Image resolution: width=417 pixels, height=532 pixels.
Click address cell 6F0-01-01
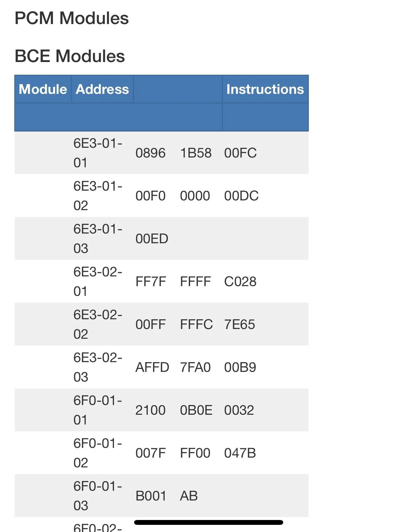click(x=98, y=410)
